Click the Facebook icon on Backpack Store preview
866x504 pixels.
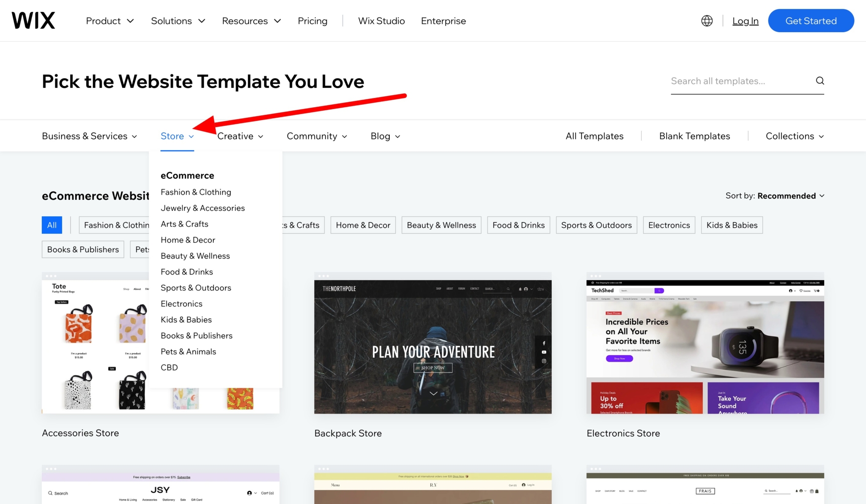coord(544,343)
